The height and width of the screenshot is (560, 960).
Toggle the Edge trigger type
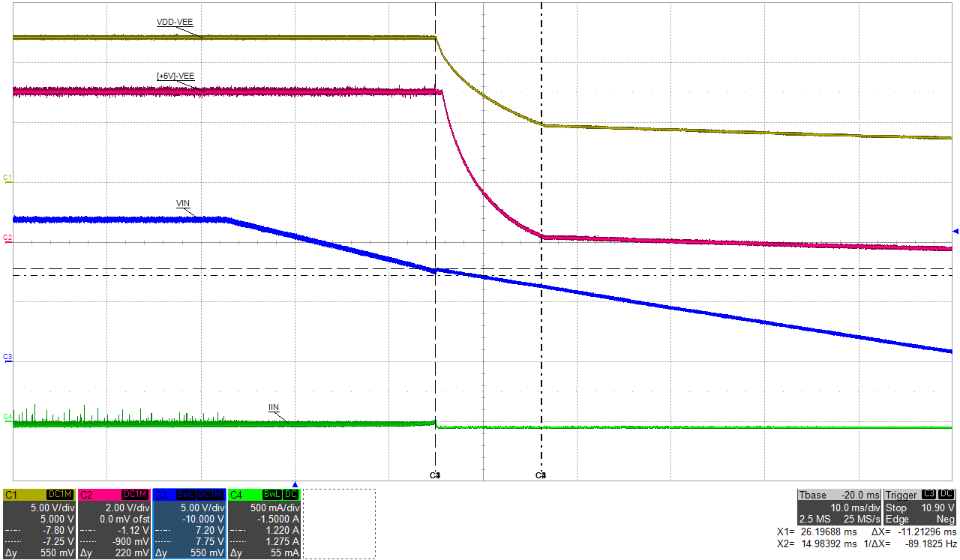coord(897,518)
